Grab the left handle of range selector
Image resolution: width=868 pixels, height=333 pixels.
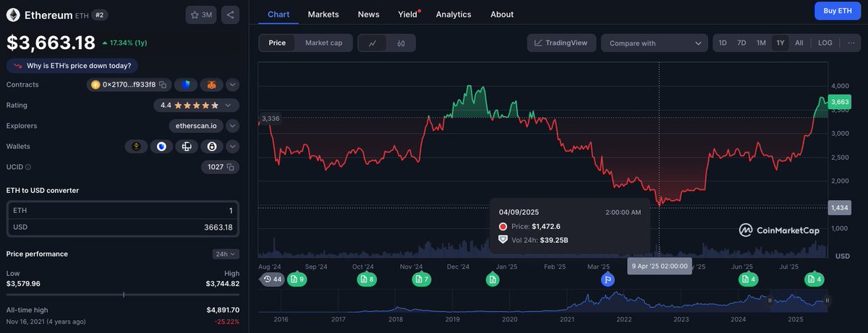point(770,300)
